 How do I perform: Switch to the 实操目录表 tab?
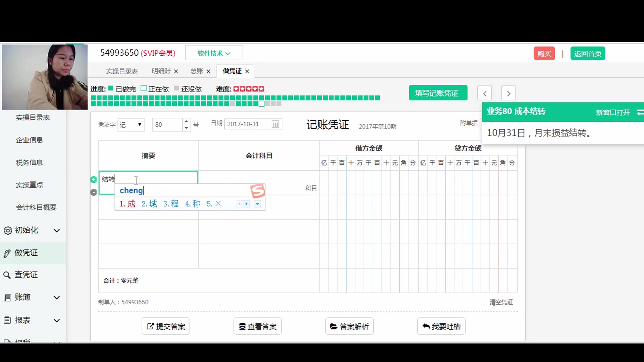coord(122,71)
